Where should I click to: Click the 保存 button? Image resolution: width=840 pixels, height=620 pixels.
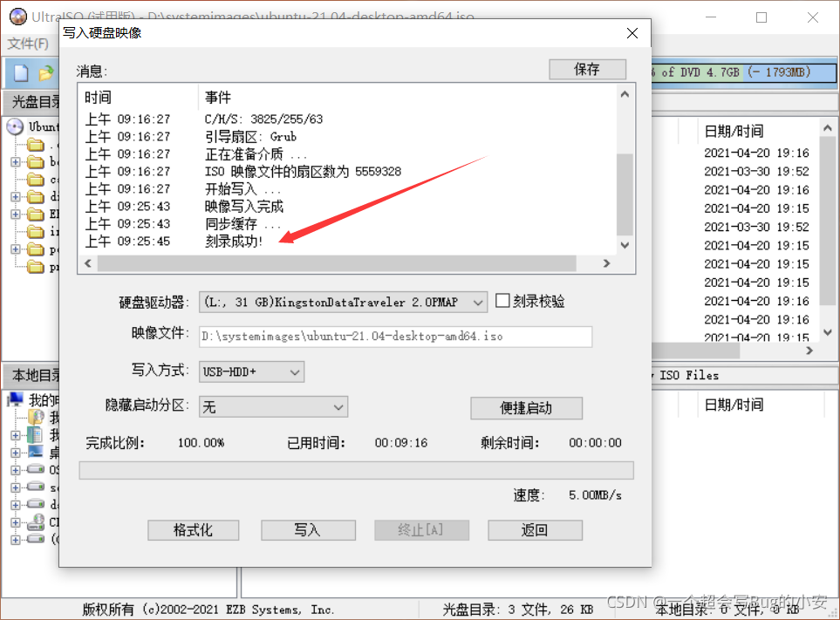(x=587, y=69)
